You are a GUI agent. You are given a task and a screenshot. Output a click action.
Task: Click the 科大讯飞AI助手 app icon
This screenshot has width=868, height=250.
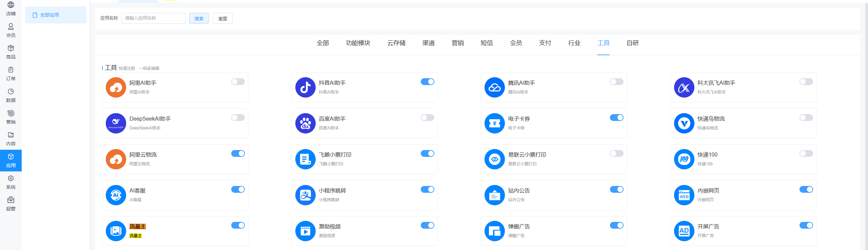click(x=684, y=87)
